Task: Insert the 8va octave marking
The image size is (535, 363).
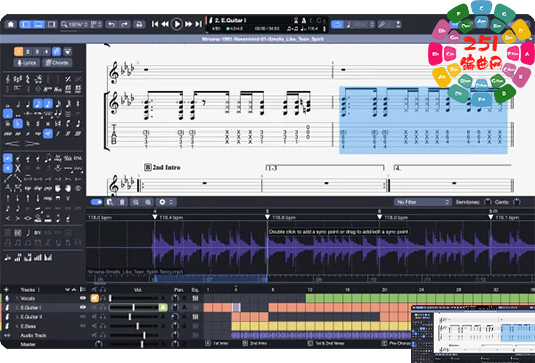Action: point(48,89)
